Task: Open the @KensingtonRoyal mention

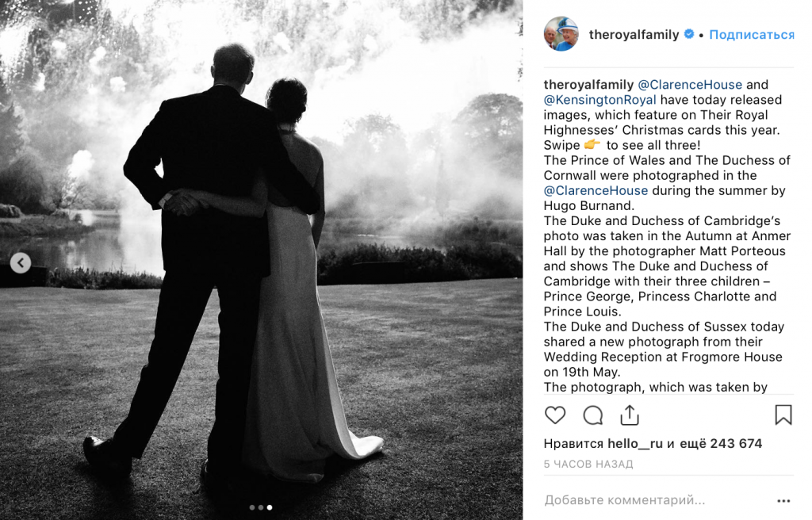Action: pyautogui.click(x=599, y=100)
